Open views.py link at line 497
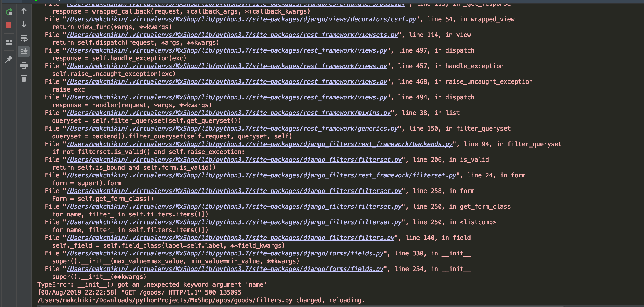The height and width of the screenshot is (307, 644). tap(227, 50)
